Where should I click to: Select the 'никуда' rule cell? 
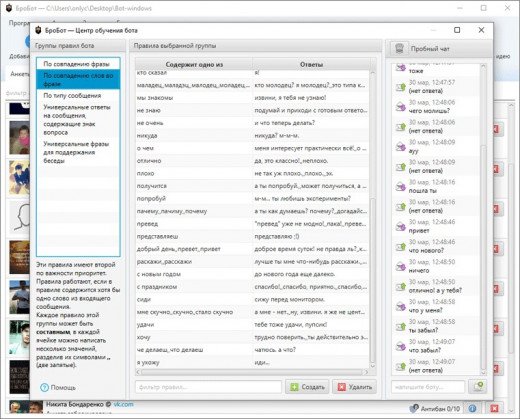tap(194, 136)
